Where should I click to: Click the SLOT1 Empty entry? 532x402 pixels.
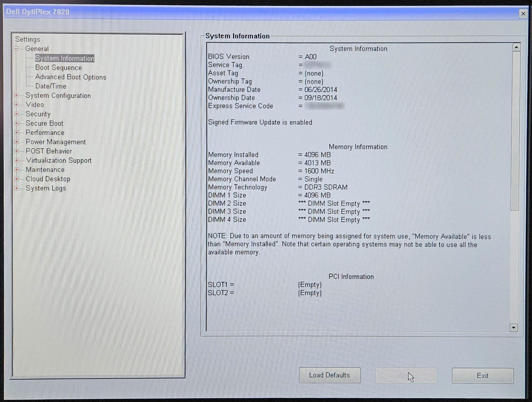pyautogui.click(x=310, y=285)
